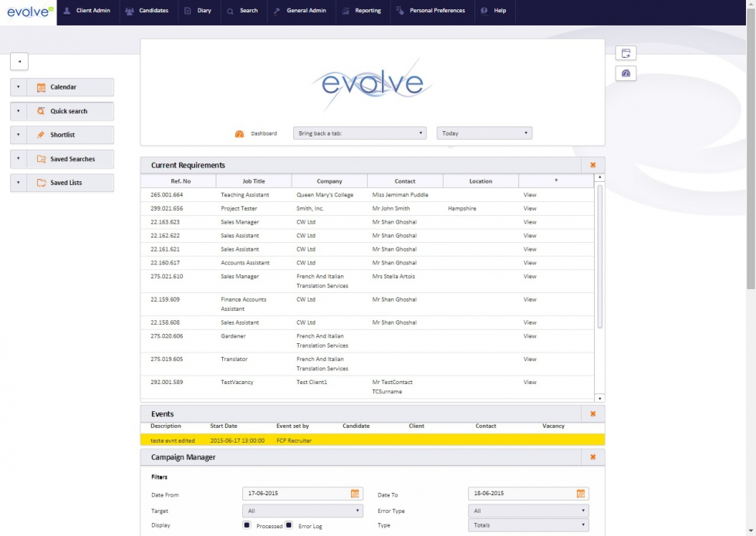Toggle the Error Log checkbox
The width and height of the screenshot is (756, 536).
click(x=287, y=524)
